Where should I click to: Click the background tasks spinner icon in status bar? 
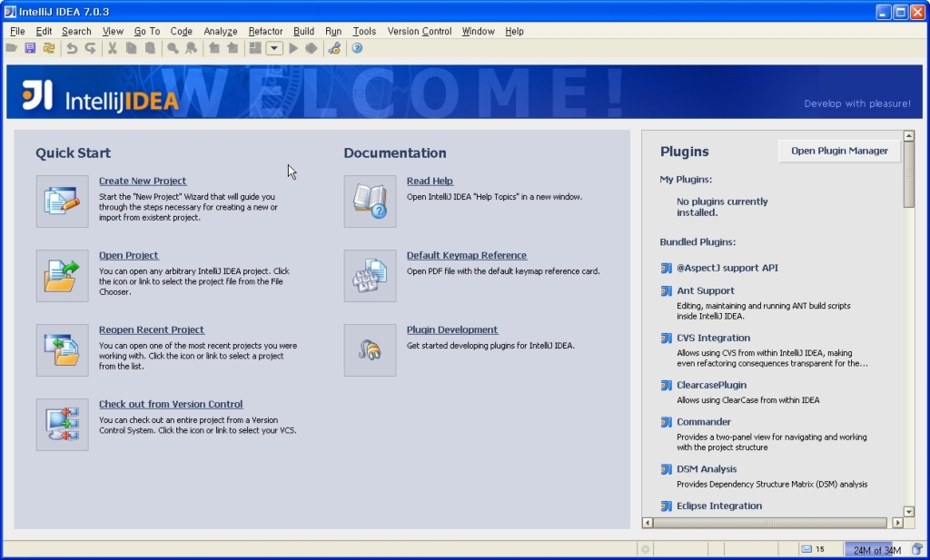coord(646,549)
